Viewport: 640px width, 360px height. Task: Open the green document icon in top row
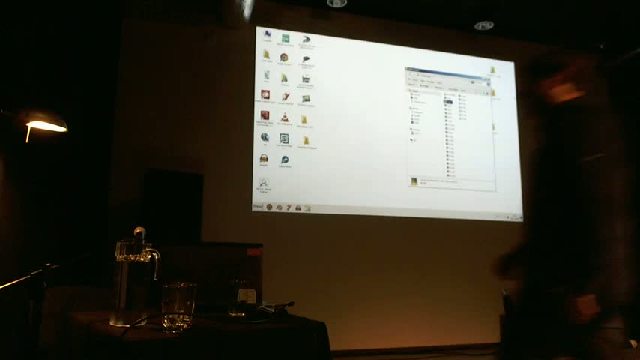[286, 39]
